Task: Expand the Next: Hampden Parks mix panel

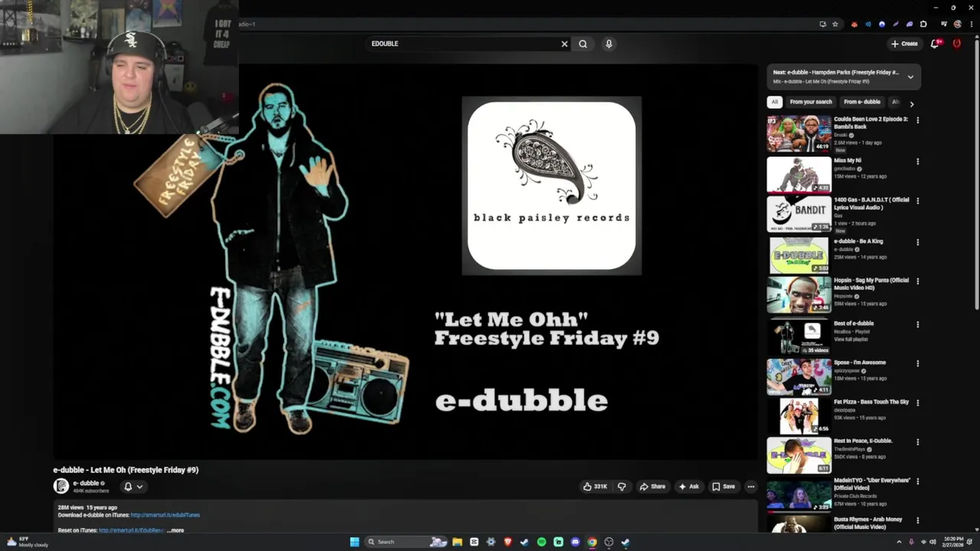Action: pos(910,77)
